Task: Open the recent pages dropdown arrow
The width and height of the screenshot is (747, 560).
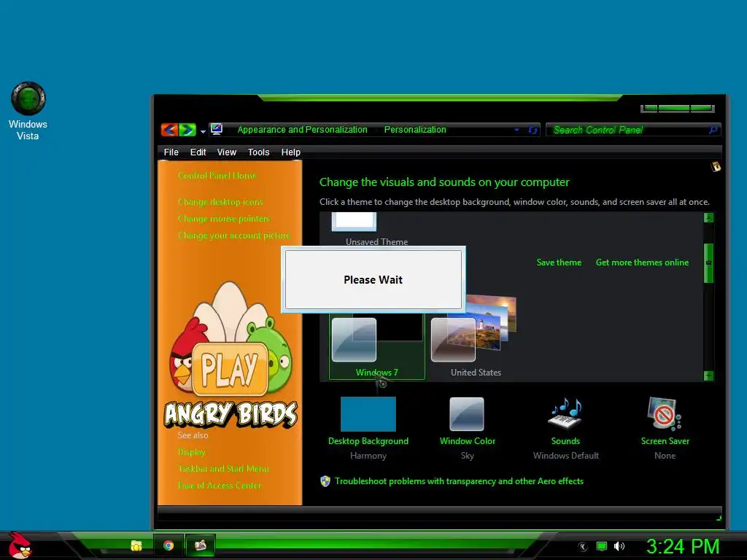Action: [x=203, y=131]
